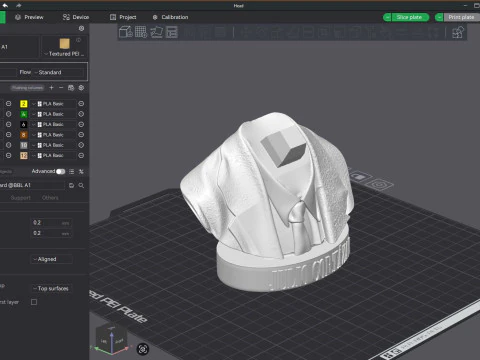Screen dimensions: 480x360
Task: Click the Slice plate button
Action: [410, 17]
